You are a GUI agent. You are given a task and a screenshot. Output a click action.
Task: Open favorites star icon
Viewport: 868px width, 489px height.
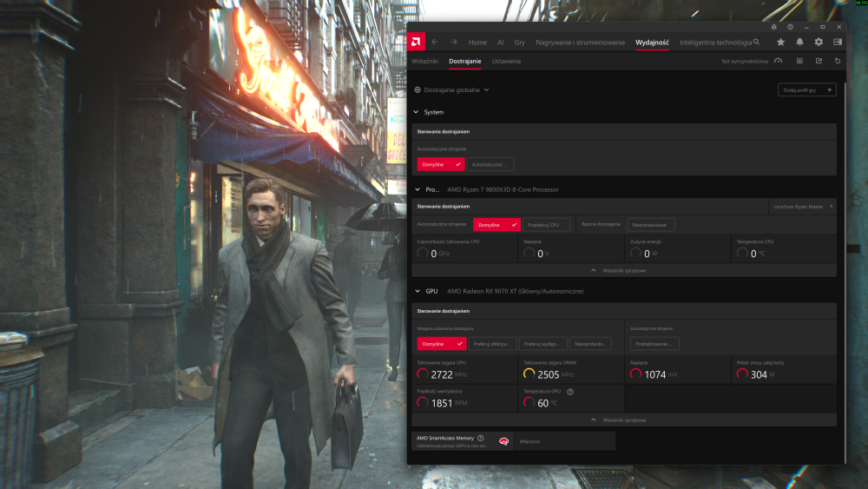tap(780, 42)
